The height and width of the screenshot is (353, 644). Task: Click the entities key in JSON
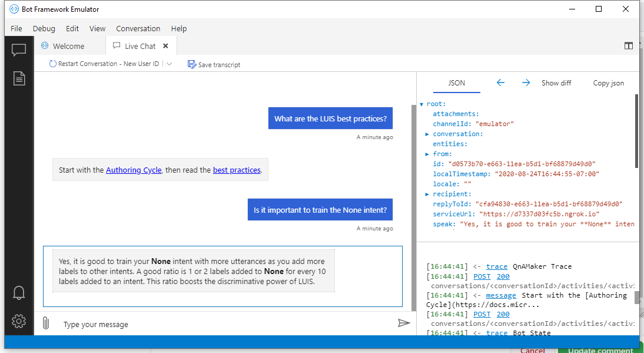450,144
